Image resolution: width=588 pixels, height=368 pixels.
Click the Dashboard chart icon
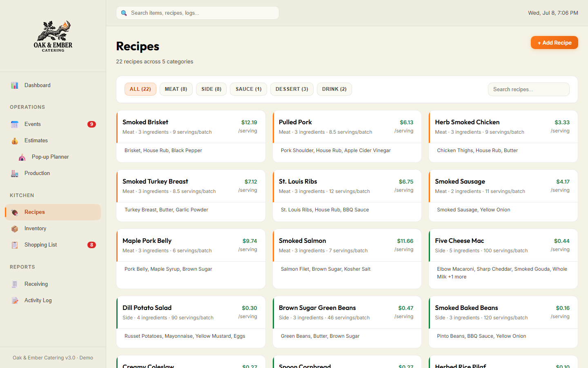point(15,85)
